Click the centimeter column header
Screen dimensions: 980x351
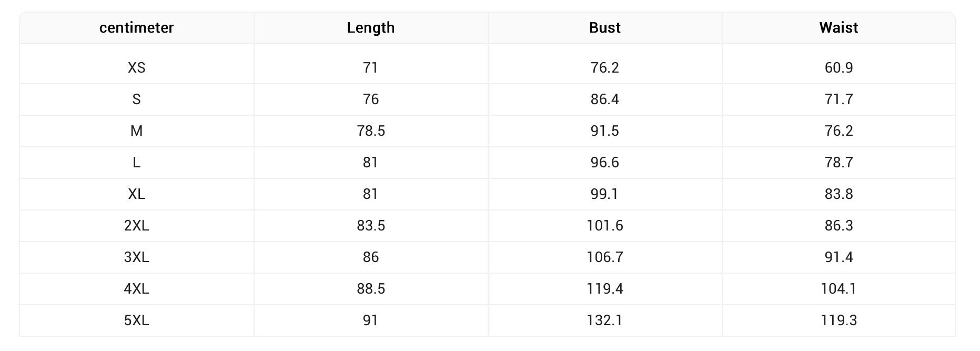136,28
